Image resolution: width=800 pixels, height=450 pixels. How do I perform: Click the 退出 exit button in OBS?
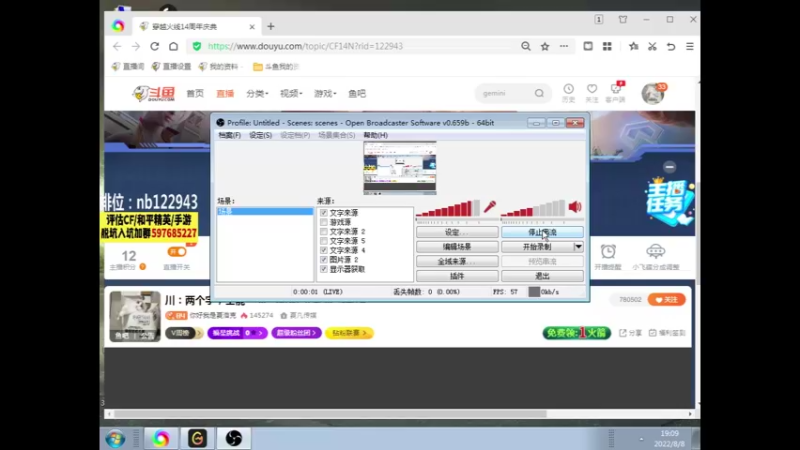point(542,276)
